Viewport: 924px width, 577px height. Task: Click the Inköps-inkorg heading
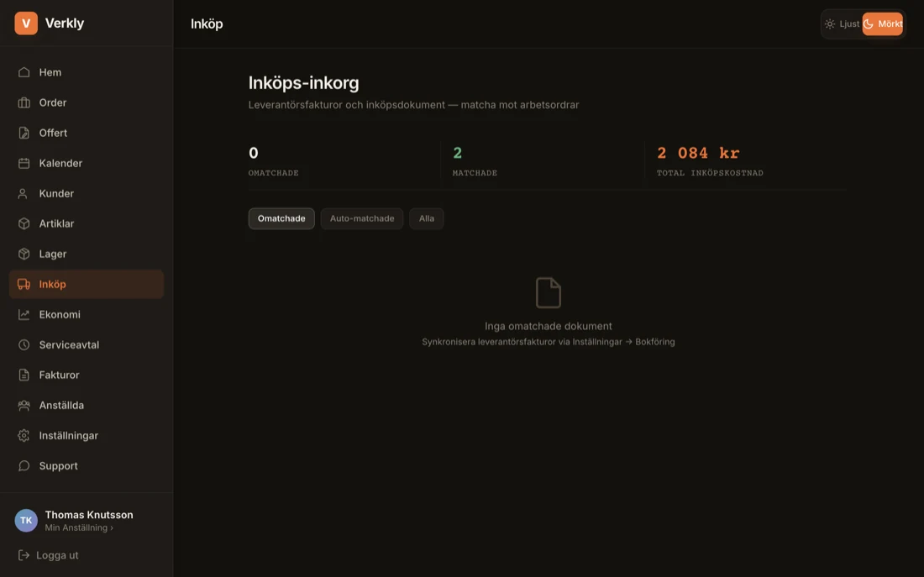coord(303,83)
